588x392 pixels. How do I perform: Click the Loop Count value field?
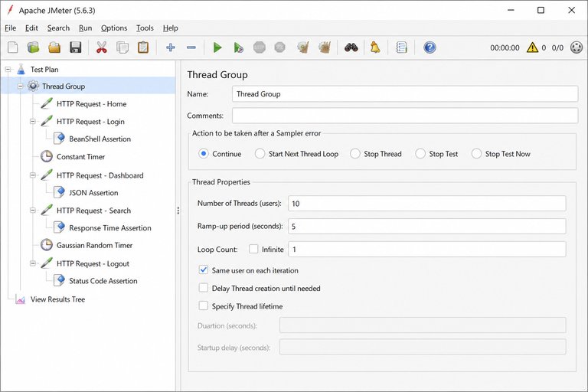coord(427,249)
